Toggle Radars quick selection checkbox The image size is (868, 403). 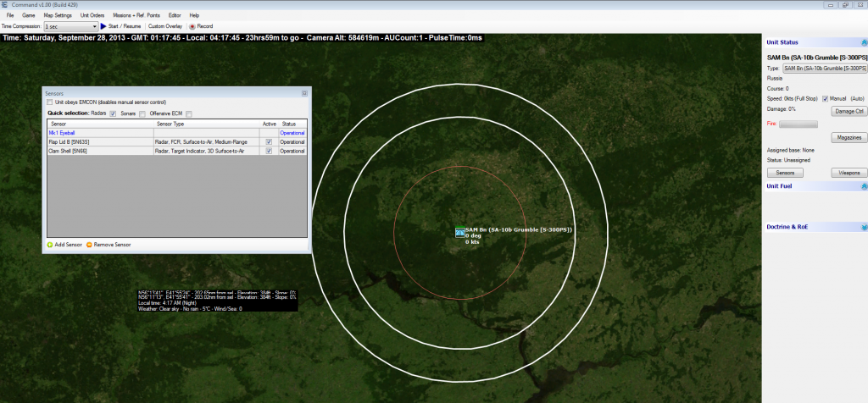pyautogui.click(x=113, y=113)
